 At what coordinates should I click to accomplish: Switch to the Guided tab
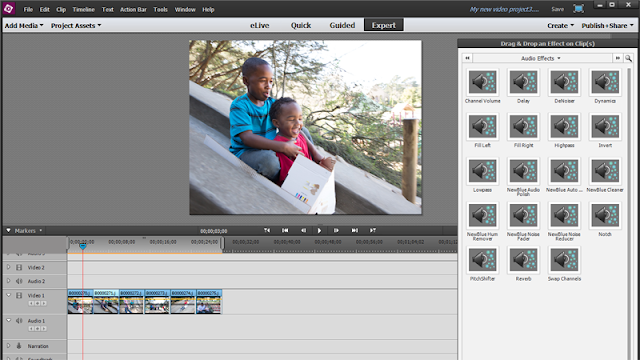342,25
